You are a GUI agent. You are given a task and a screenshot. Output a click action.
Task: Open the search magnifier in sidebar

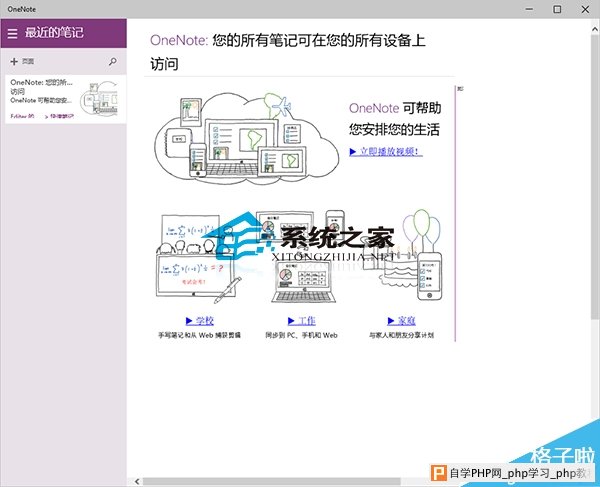[112, 61]
